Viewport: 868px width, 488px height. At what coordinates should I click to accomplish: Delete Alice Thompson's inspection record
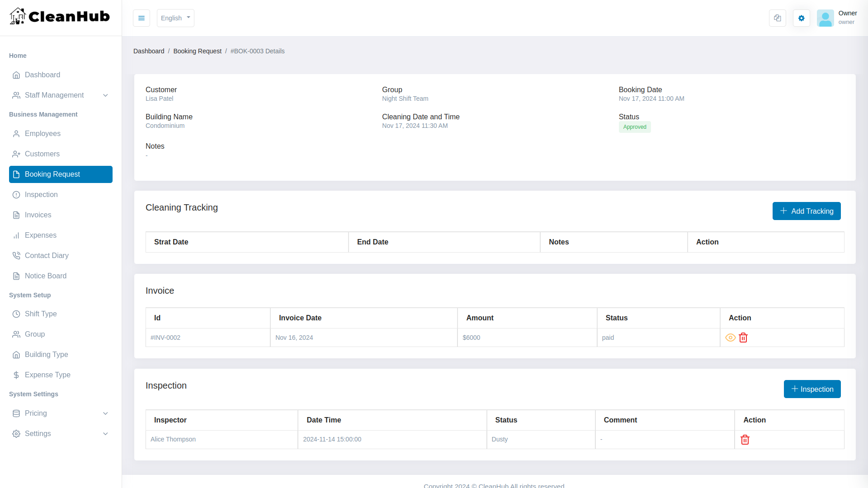click(x=745, y=439)
